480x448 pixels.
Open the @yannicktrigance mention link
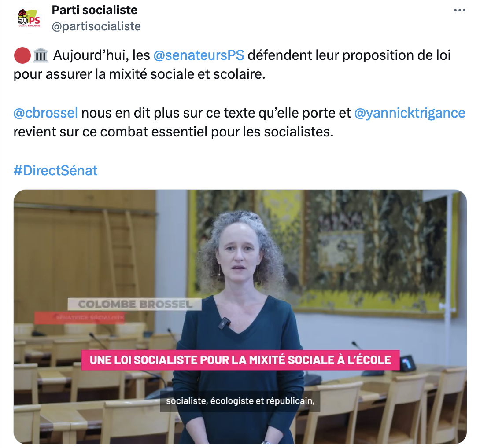point(410,113)
